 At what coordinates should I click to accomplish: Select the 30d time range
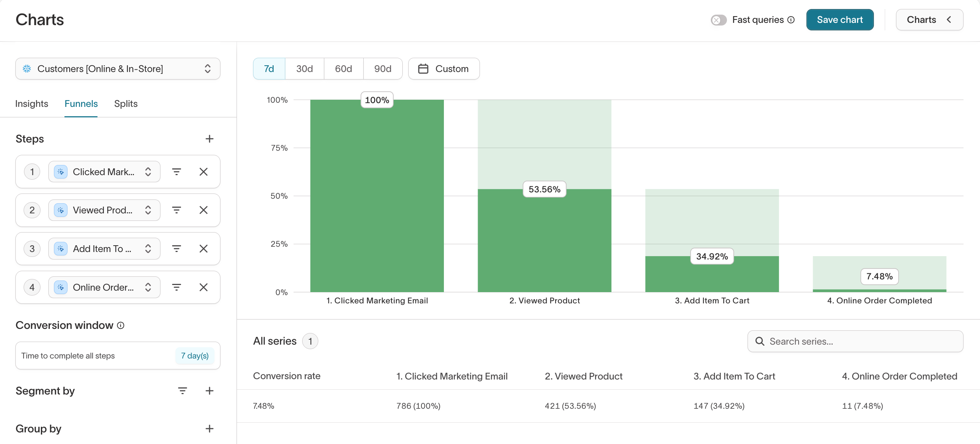click(x=304, y=69)
